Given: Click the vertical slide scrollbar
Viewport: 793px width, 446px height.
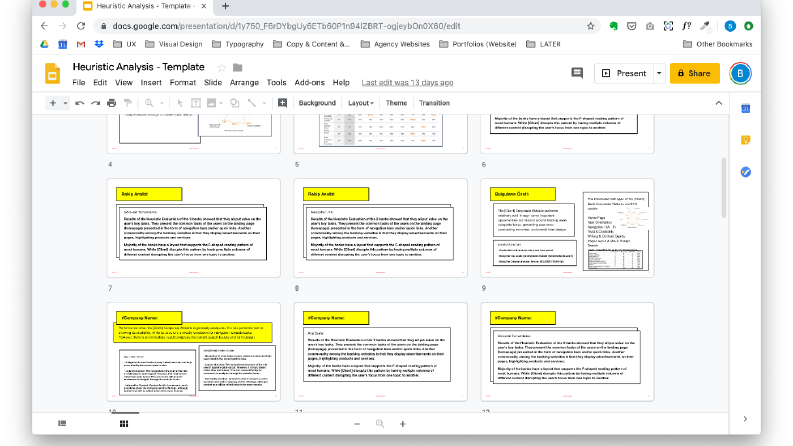Looking at the screenshot, I should [724, 188].
